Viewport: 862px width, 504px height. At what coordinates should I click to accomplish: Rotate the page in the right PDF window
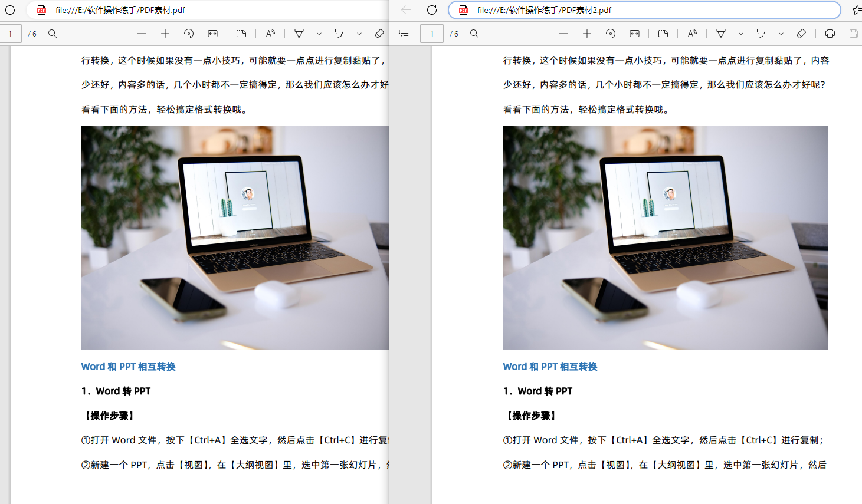pos(611,34)
